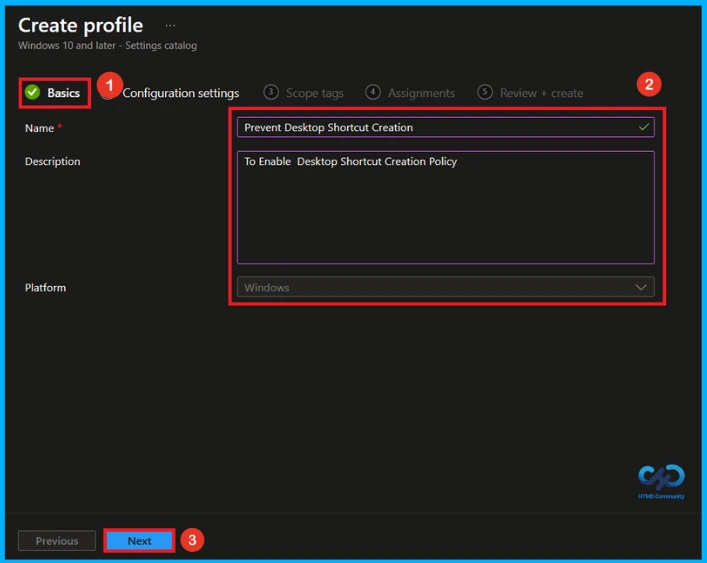The width and height of the screenshot is (707, 563).
Task: Expand the Platform dropdown showing Windows
Action: (x=445, y=287)
